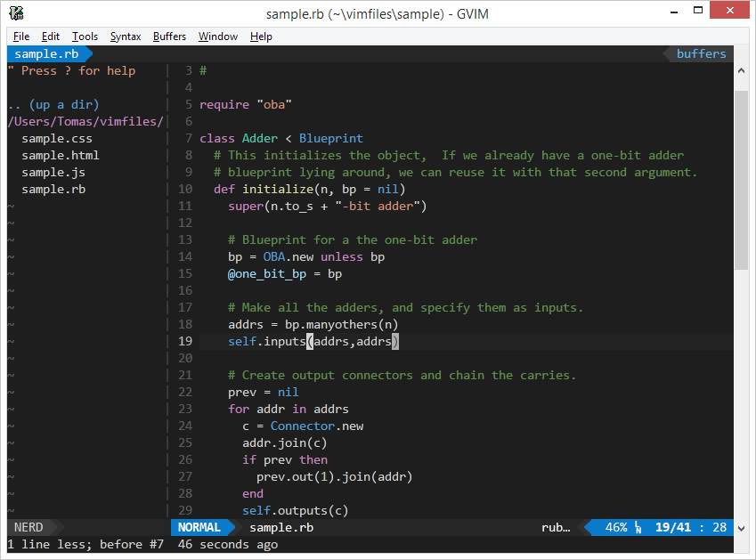Viewport: 756px width, 560px height.
Task: Click scrollbar up arrow
Action: click(x=741, y=71)
